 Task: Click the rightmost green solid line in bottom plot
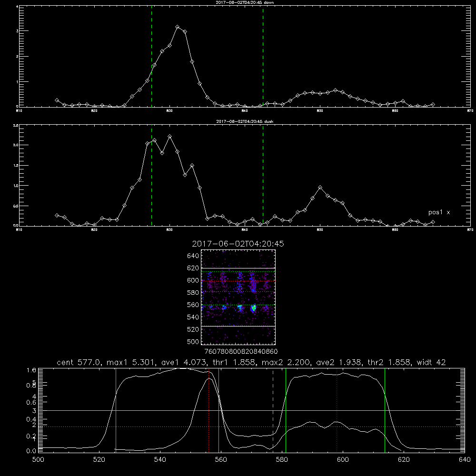[385, 410]
